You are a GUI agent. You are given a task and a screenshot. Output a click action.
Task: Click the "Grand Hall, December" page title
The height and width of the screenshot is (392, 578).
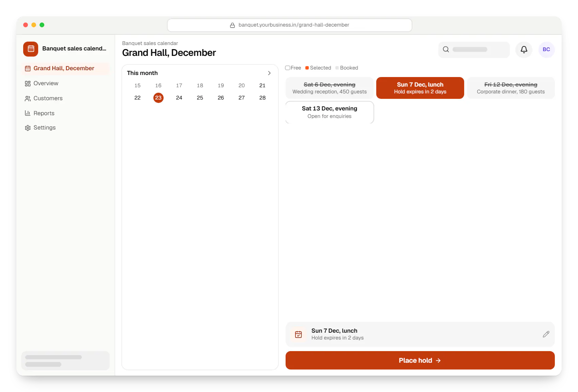pyautogui.click(x=169, y=53)
